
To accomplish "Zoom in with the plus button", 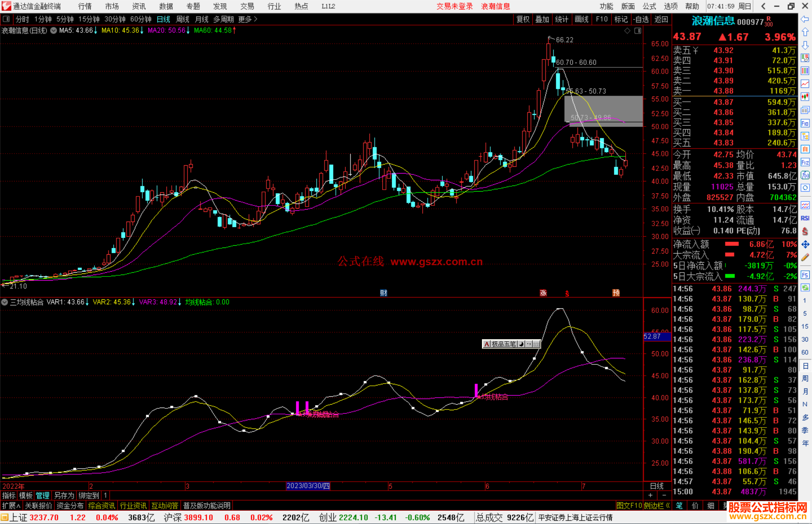I will coord(650,495).
